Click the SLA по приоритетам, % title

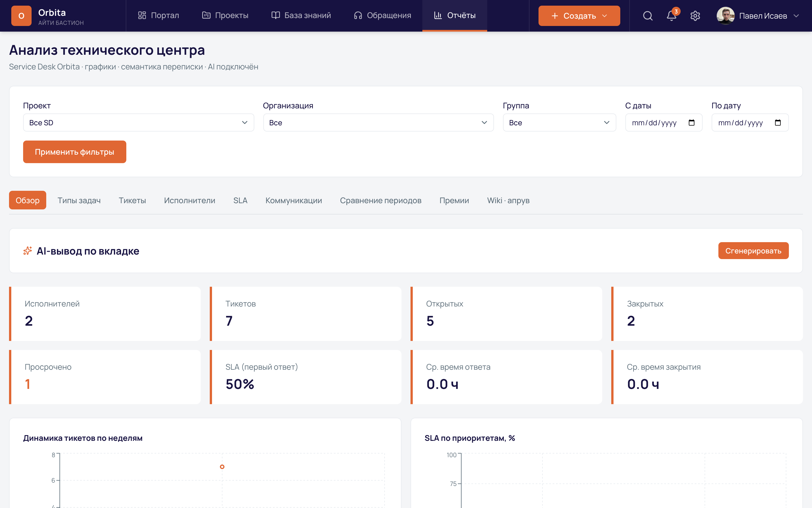(470, 438)
